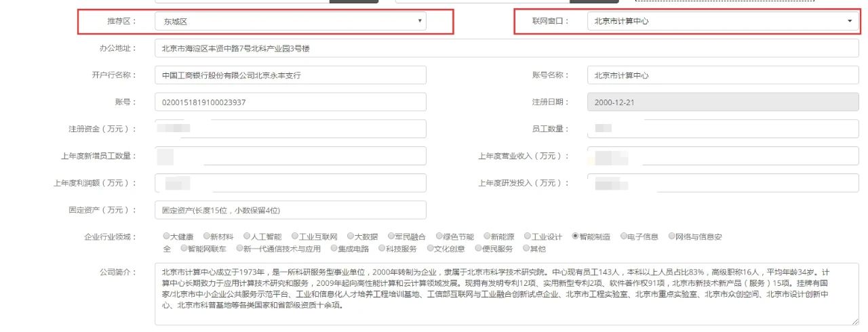Click the 账号名称 input field
Screen dimensions: 868x332
pyautogui.click(x=723, y=75)
